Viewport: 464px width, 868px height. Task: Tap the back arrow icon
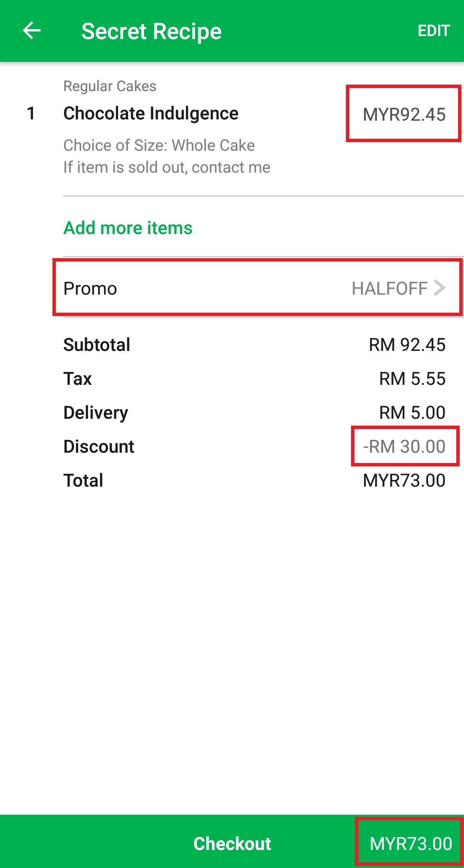point(31,31)
